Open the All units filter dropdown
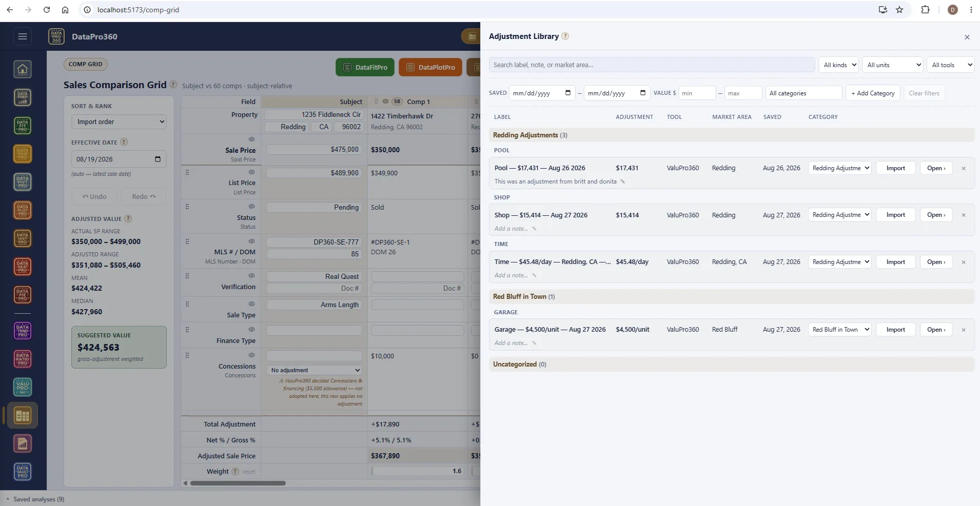 (x=892, y=65)
